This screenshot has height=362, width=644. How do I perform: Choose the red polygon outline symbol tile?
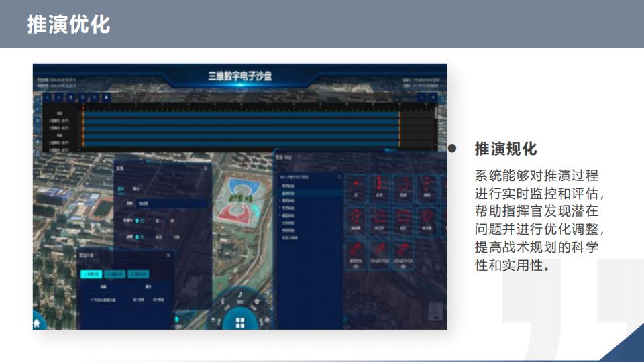click(380, 222)
